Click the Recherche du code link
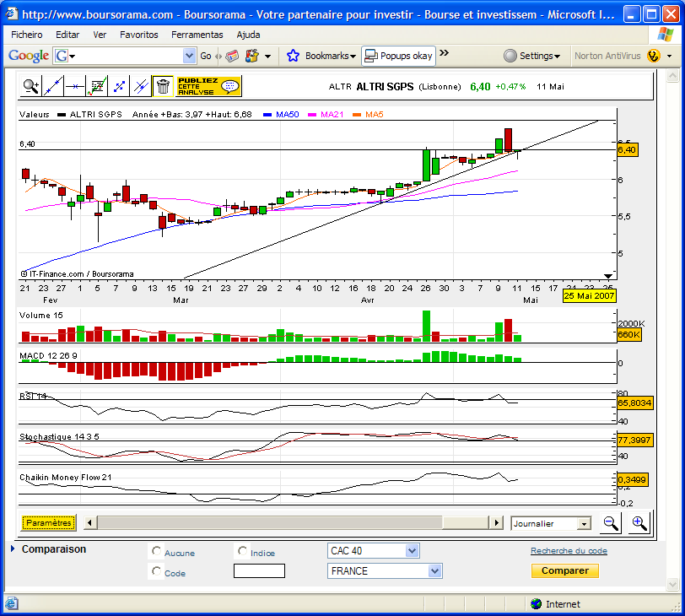The image size is (685, 616). [x=569, y=551]
